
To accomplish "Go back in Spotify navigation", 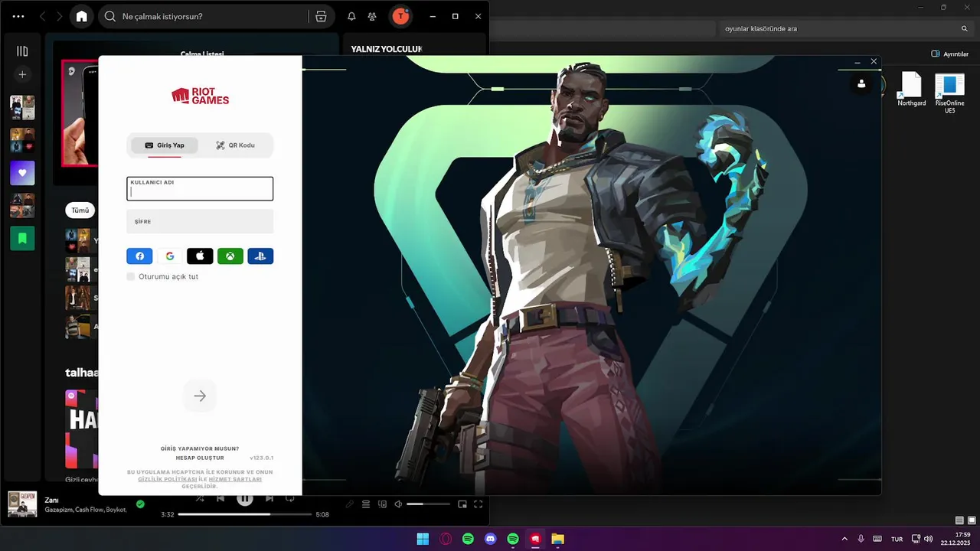I will coord(43,16).
